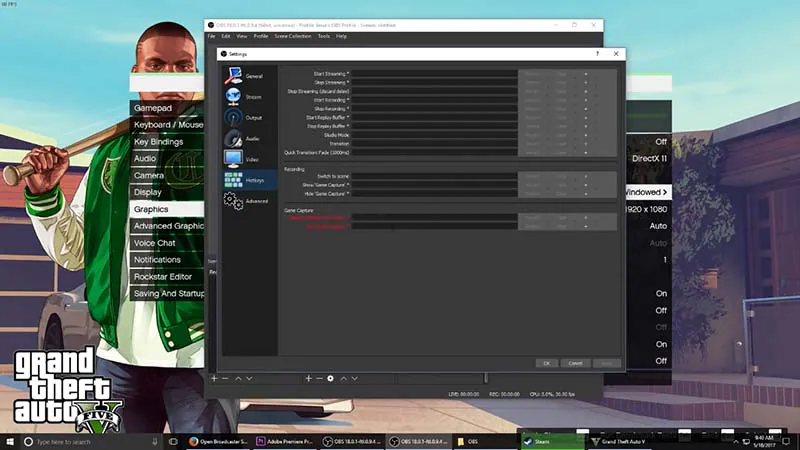Viewport: 800px width, 450px height.
Task: Select Gamepad in GTA V settings menu
Action: coord(167,108)
